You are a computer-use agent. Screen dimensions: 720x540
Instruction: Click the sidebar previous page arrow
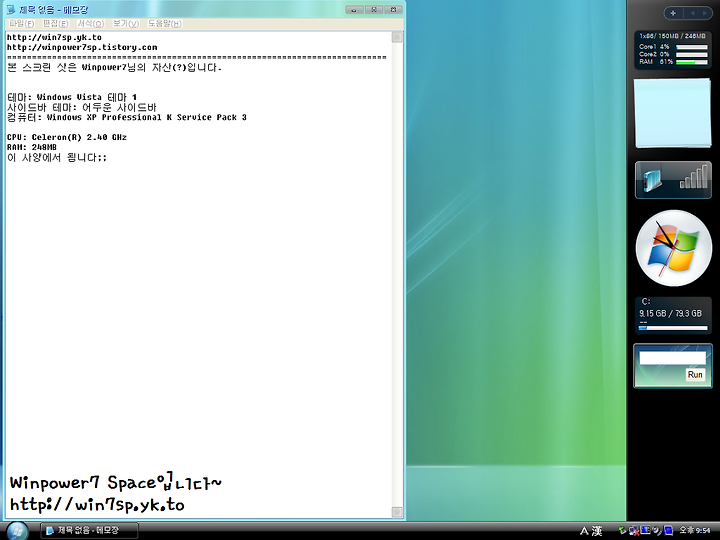pos(693,13)
